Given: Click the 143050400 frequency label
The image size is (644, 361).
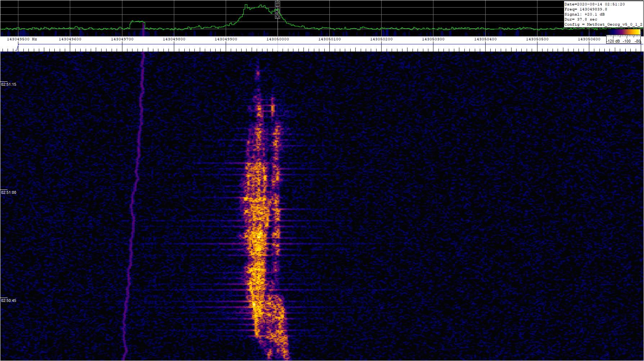Looking at the screenshot, I should click(x=486, y=39).
